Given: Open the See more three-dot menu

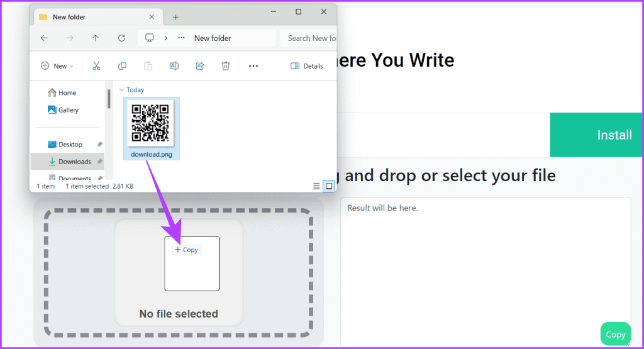Looking at the screenshot, I should click(x=253, y=66).
